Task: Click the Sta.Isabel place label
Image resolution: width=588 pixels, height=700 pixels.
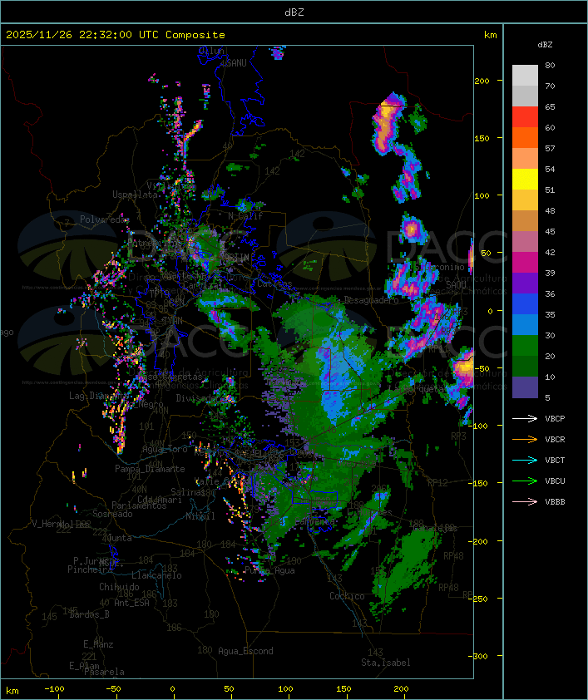Action: [x=385, y=663]
